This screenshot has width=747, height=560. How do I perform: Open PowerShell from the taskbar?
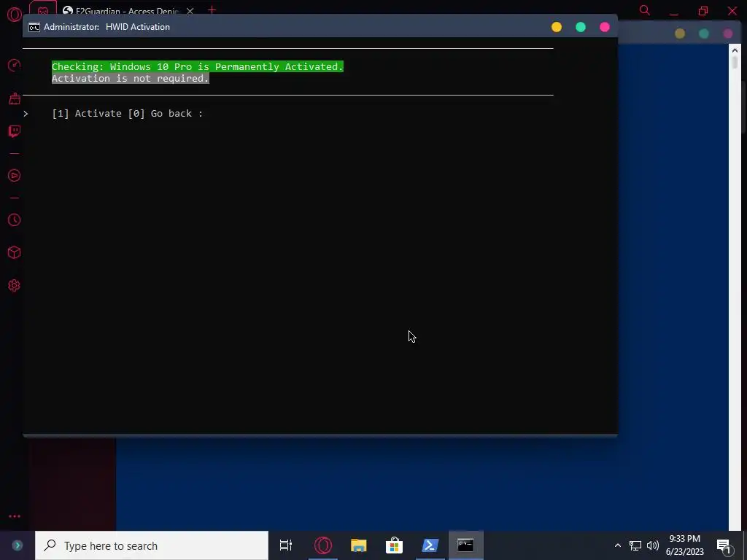(430, 545)
